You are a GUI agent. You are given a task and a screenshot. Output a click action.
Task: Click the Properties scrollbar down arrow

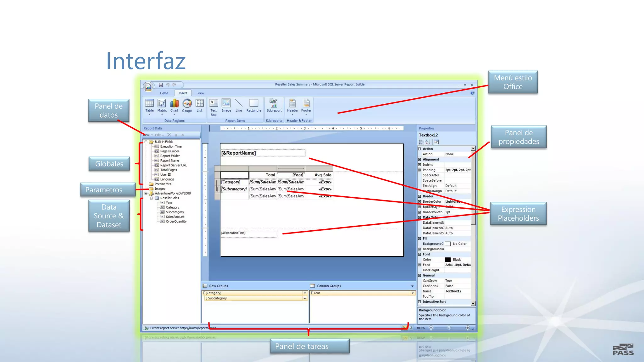coord(473,304)
